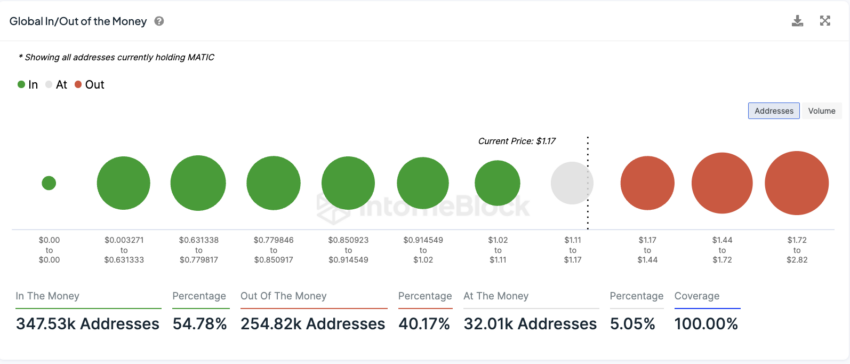Open the fullscreen expand icon
The image size is (850, 364).
825,21
